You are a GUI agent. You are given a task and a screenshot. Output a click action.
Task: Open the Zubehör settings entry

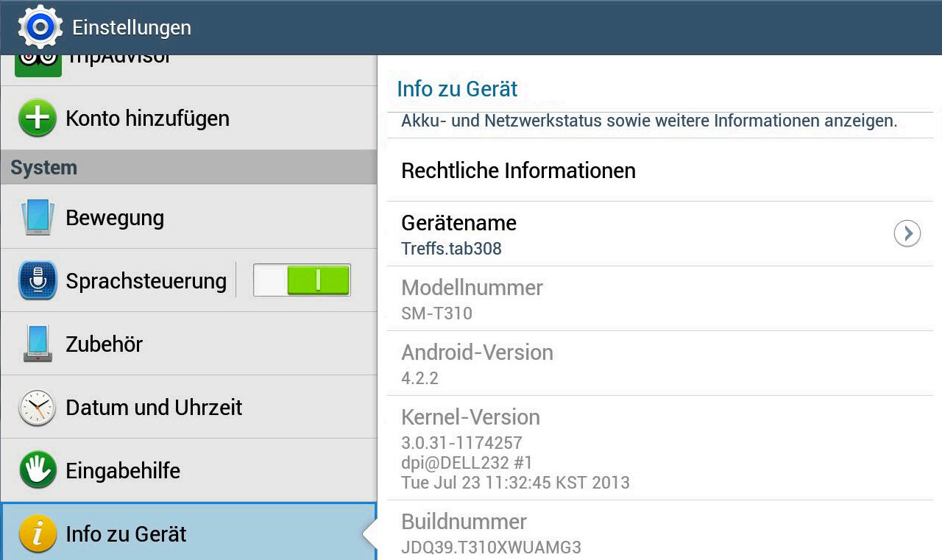(104, 344)
